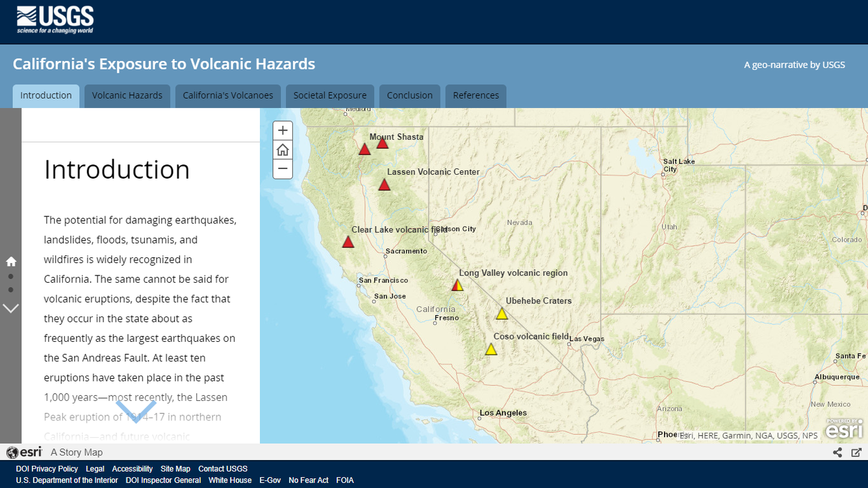Viewport: 868px width, 488px height.
Task: Open the References tab
Action: click(x=476, y=95)
